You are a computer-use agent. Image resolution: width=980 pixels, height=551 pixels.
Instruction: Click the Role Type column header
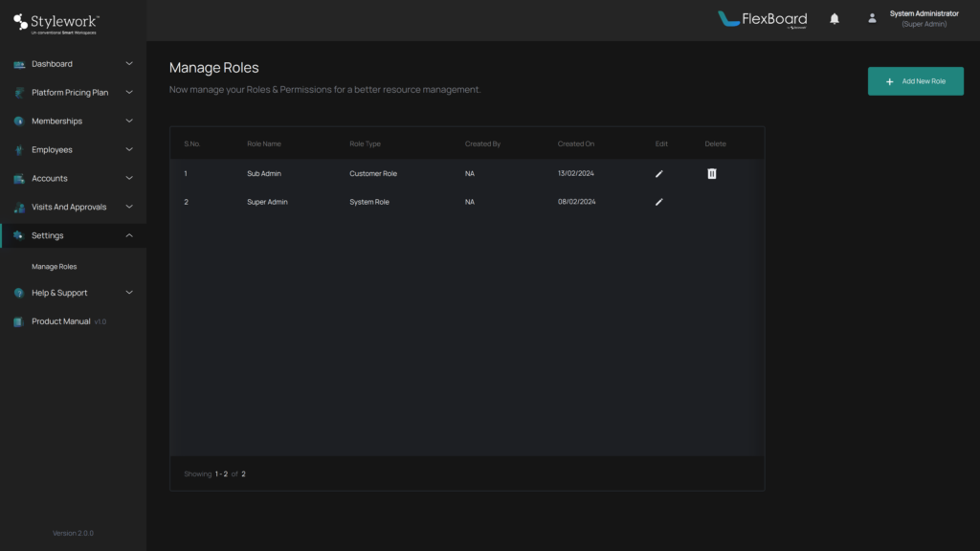(x=365, y=143)
